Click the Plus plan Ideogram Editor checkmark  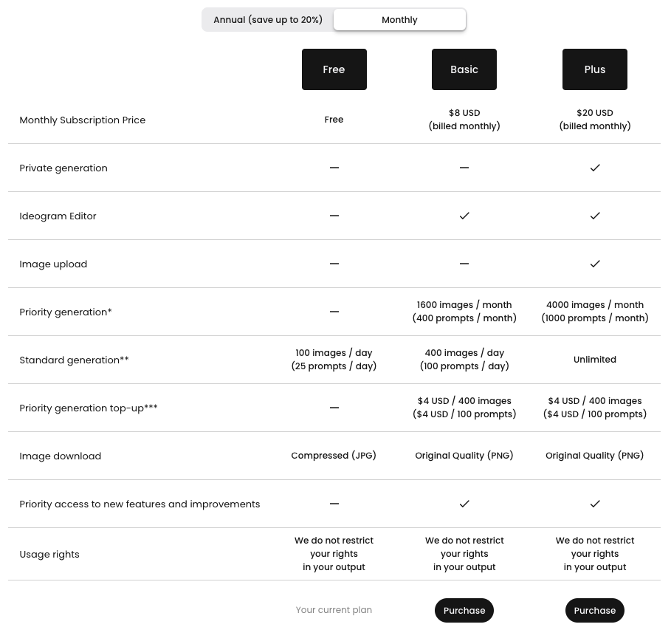pos(595,216)
